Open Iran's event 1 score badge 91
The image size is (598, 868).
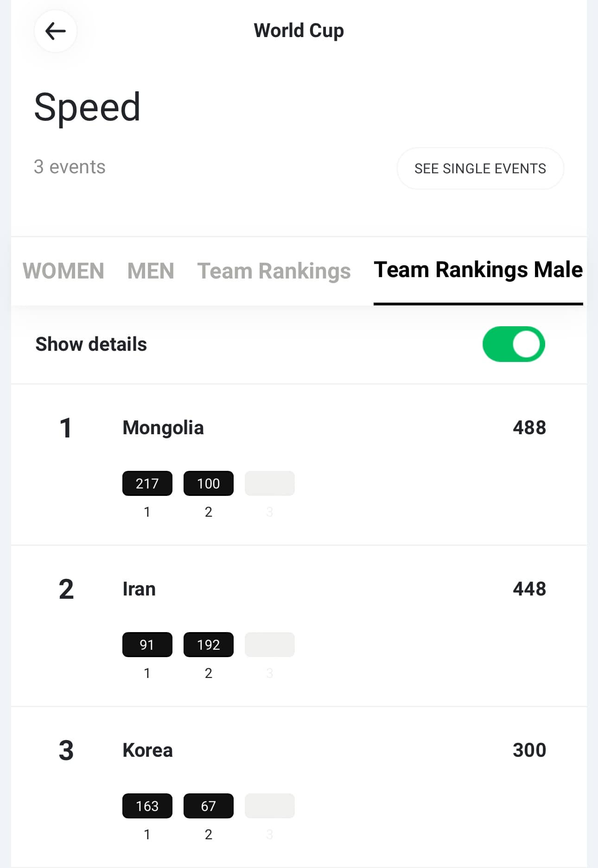point(147,645)
